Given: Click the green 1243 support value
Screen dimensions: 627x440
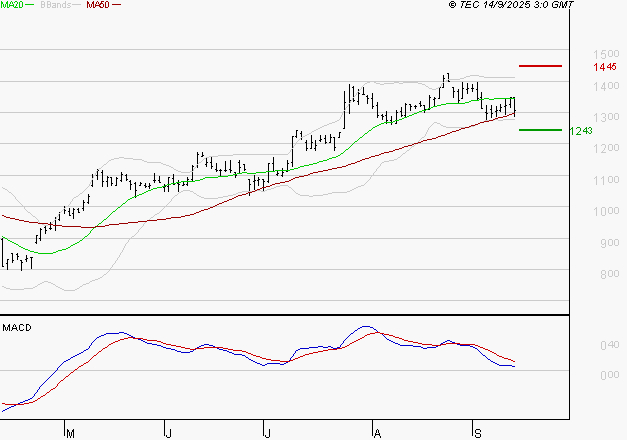Looking at the screenshot, I should [x=581, y=131].
